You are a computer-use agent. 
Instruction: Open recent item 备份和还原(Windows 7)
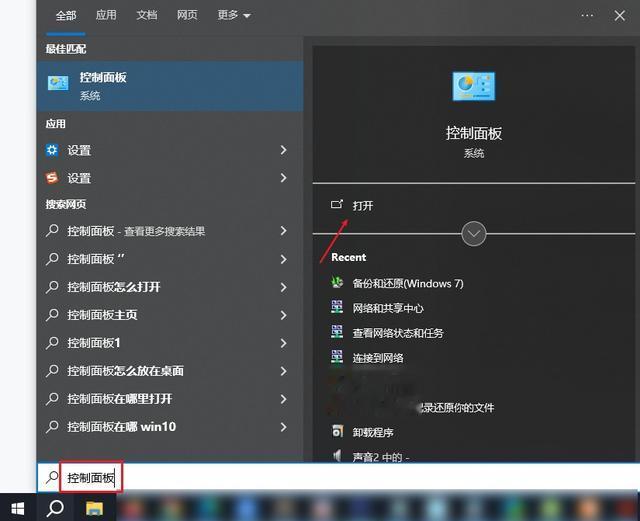coord(408,283)
